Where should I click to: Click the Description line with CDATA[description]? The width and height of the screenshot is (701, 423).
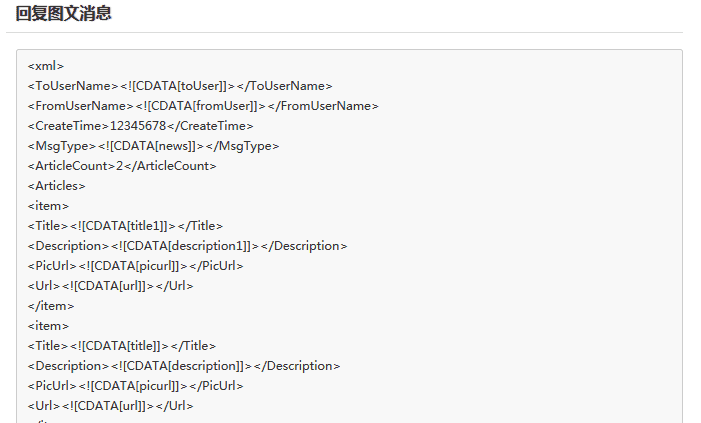point(183,366)
